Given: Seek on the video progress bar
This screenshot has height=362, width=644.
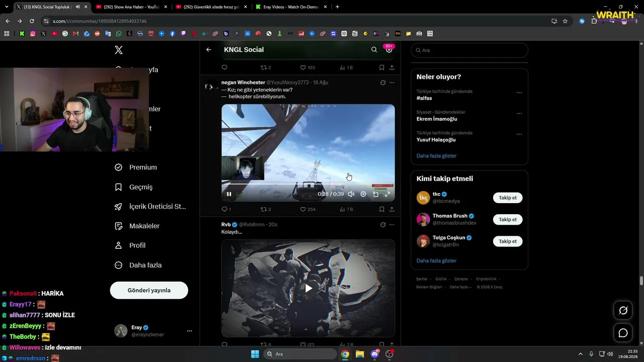Looking at the screenshot, I should 308,184.
